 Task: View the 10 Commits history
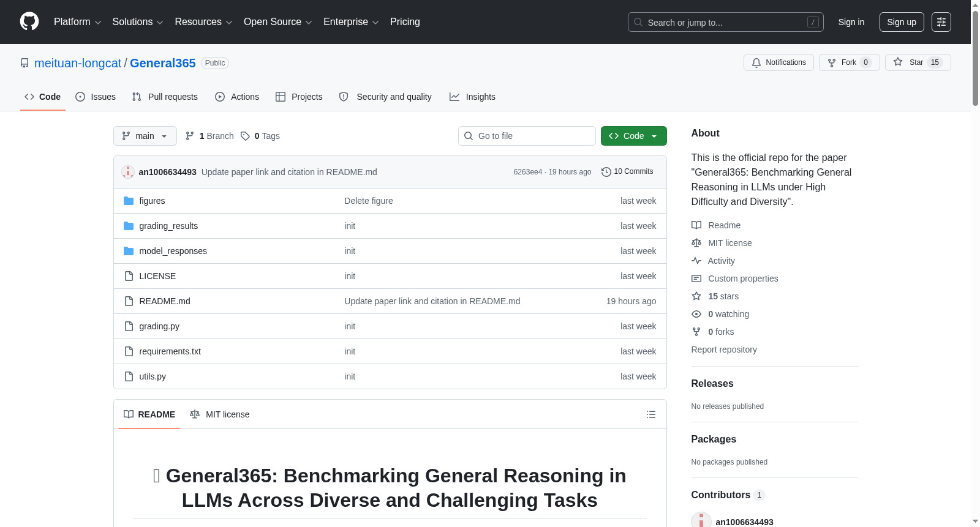click(x=628, y=172)
